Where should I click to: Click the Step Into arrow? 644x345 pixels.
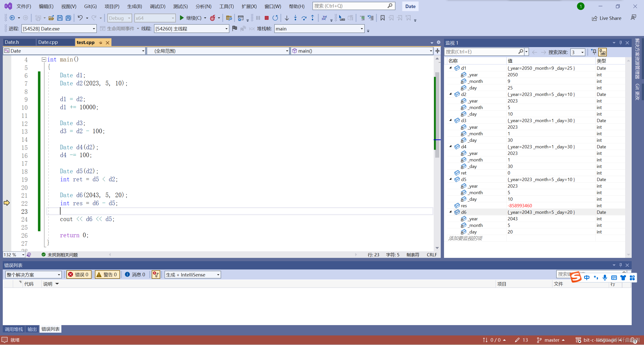coord(295,18)
